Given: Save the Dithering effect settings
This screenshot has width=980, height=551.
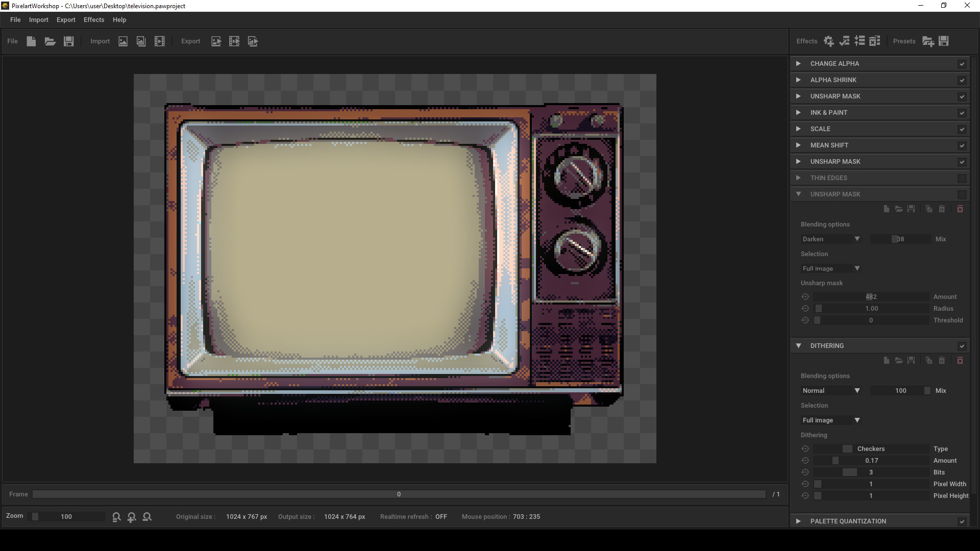Looking at the screenshot, I should click(911, 361).
